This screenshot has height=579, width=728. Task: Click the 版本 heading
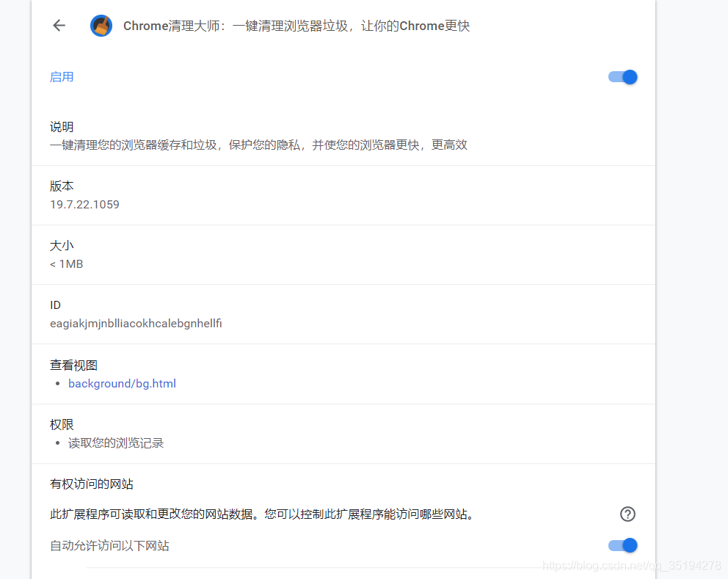(x=62, y=186)
